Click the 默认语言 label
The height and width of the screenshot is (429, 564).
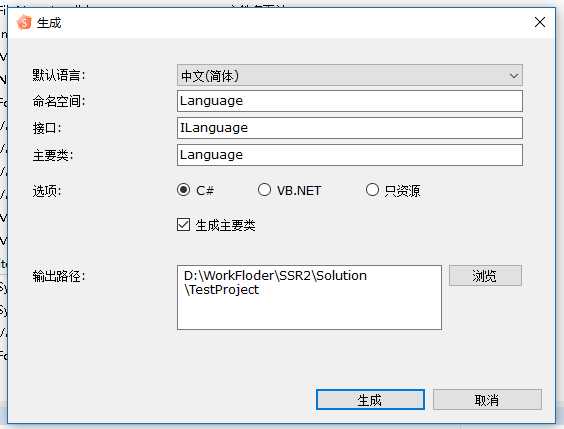tap(59, 76)
